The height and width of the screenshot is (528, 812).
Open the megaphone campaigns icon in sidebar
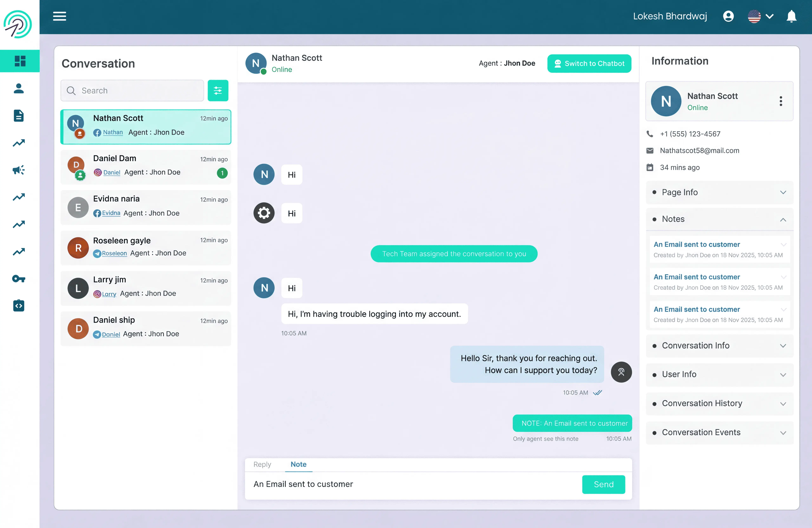tap(19, 170)
